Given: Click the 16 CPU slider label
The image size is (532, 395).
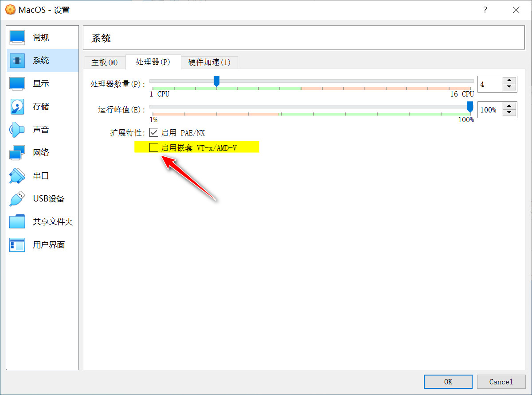Looking at the screenshot, I should click(x=462, y=94).
